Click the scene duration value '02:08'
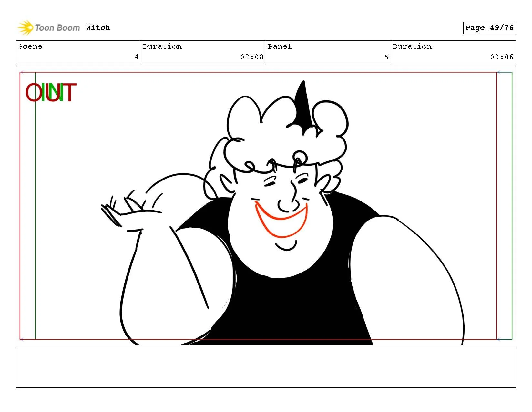Image resolution: width=532 pixels, height=412 pixels. (252, 57)
